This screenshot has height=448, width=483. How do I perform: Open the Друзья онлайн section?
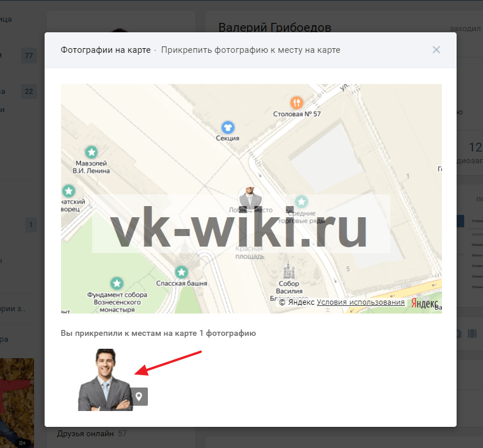click(85, 434)
